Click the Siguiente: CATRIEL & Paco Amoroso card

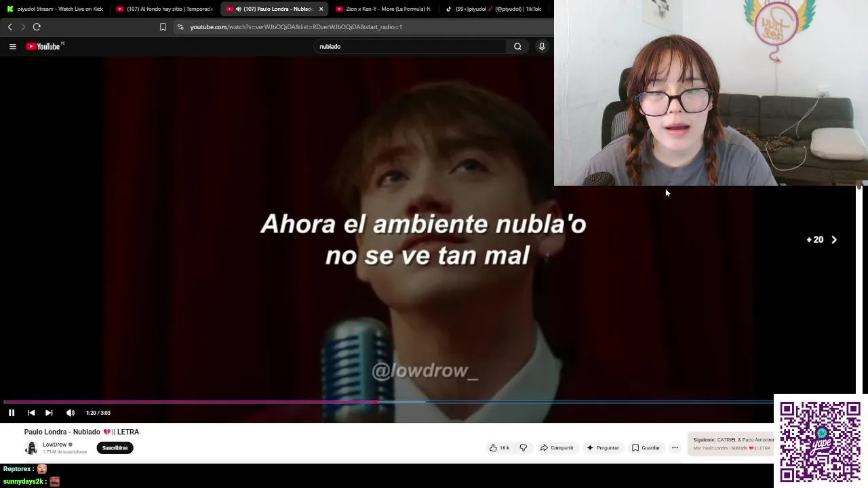tap(731, 444)
